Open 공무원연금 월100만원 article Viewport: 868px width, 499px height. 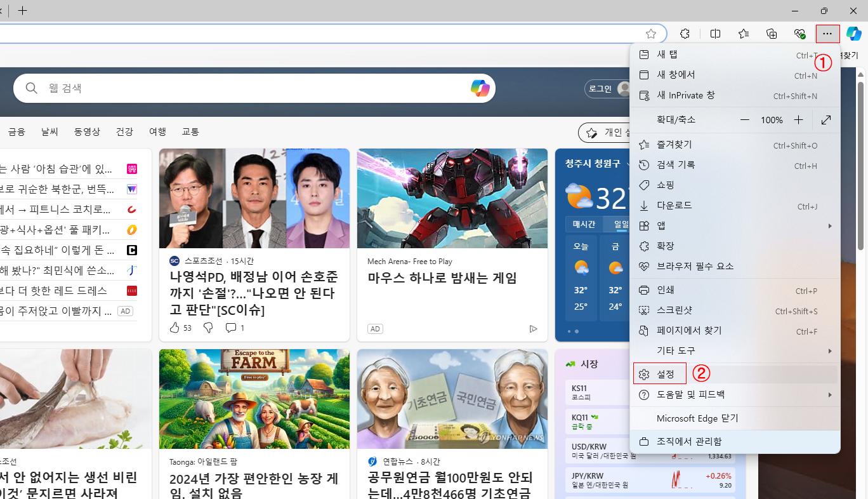[450, 484]
